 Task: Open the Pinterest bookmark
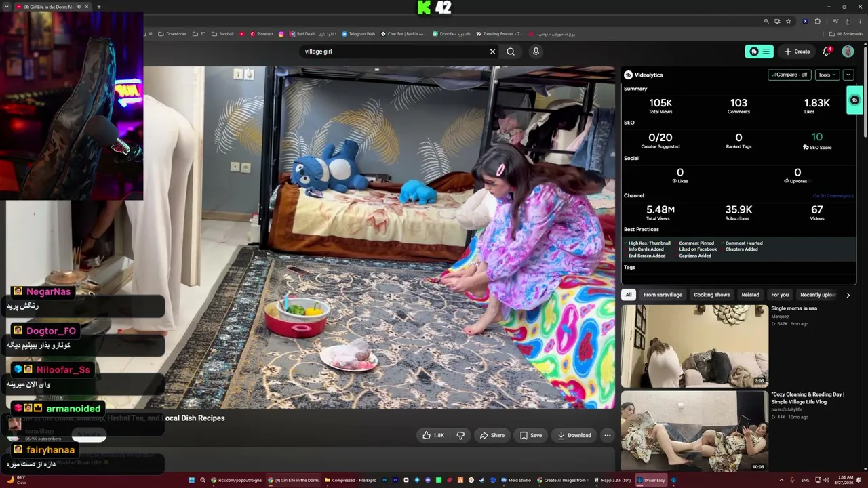pyautogui.click(x=261, y=34)
